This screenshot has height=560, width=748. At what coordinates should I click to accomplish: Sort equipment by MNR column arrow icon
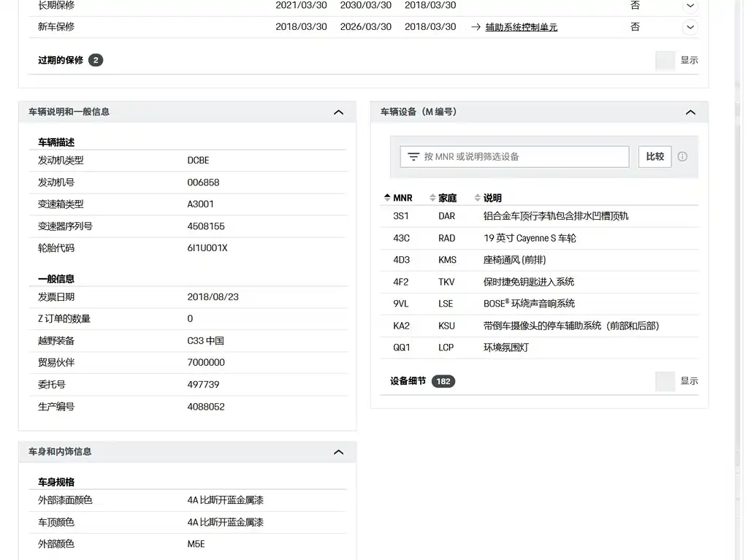(x=387, y=198)
